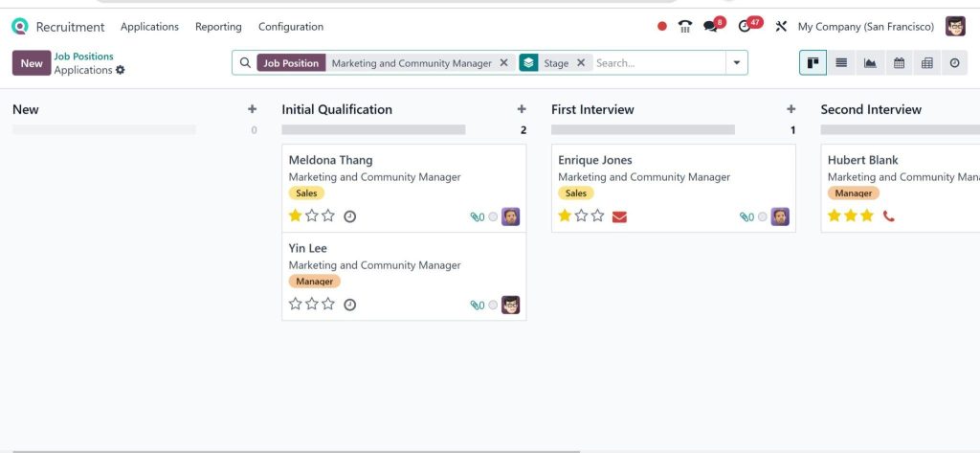Viewport: 980px width, 453px height.
Task: Set Yin Lee priority to third star
Action: (x=328, y=305)
